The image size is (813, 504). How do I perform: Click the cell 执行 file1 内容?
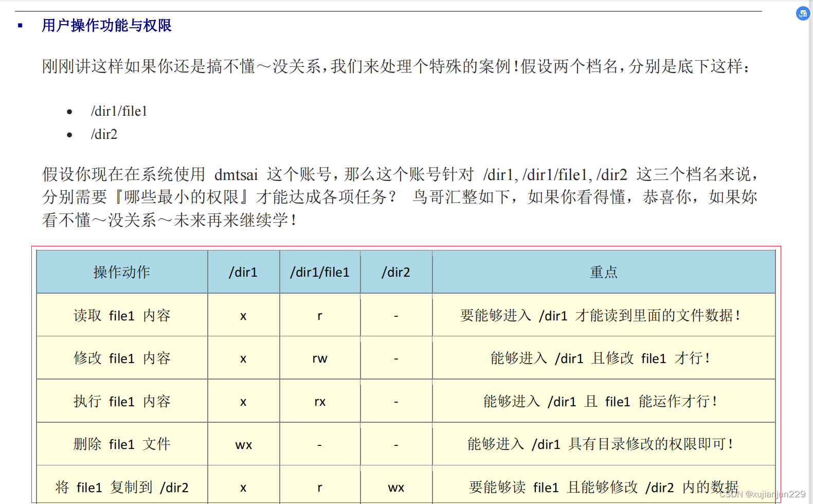point(122,401)
